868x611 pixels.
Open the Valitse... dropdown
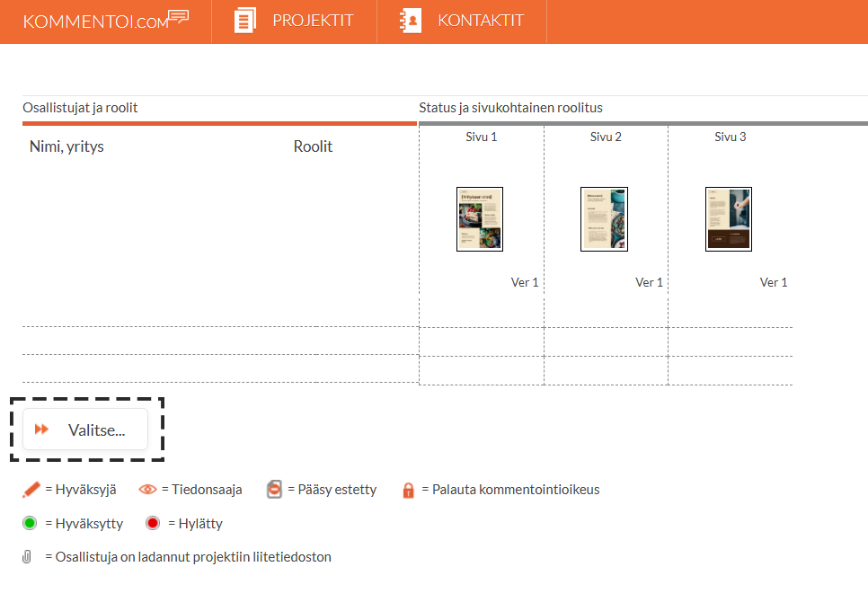coord(85,429)
